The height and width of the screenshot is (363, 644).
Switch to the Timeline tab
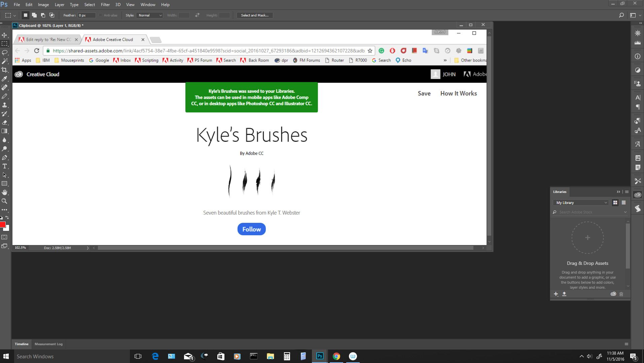click(x=22, y=344)
